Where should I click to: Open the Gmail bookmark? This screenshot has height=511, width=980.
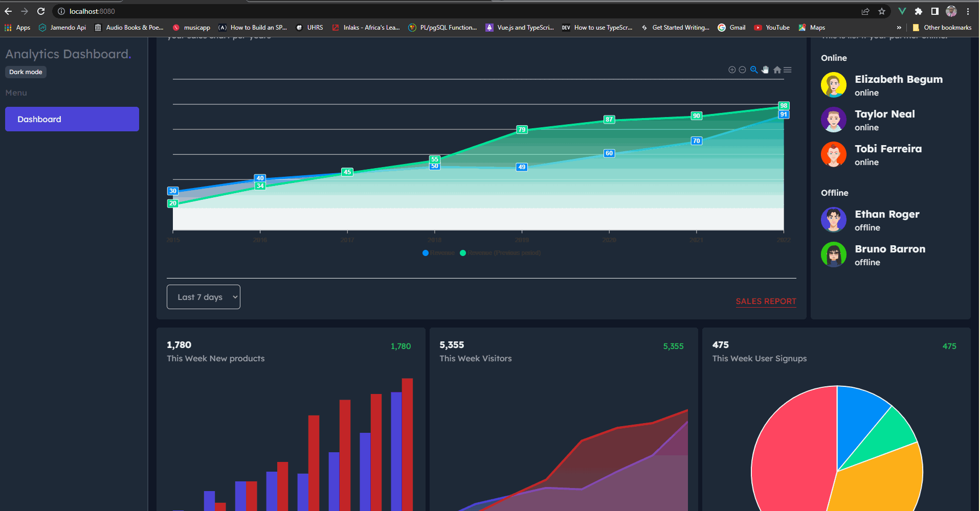pos(731,28)
